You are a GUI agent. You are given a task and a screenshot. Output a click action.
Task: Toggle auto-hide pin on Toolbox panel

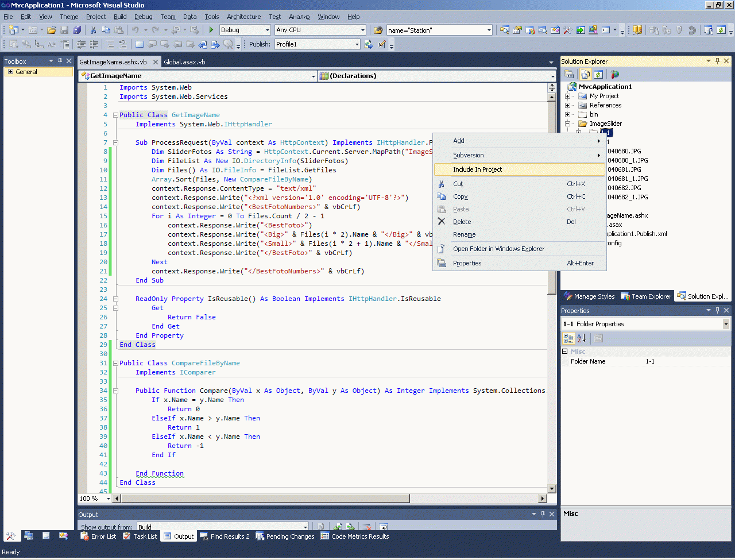coord(60,61)
